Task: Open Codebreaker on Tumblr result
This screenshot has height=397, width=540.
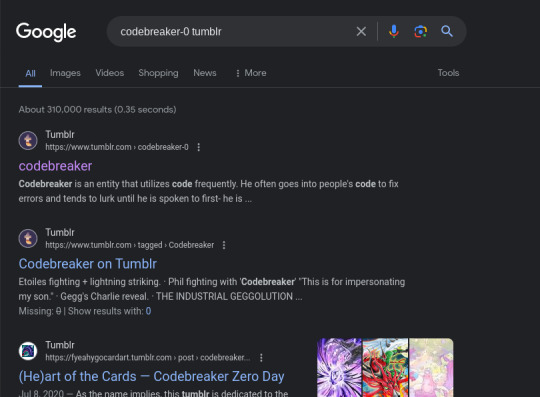Action: pyautogui.click(x=87, y=264)
